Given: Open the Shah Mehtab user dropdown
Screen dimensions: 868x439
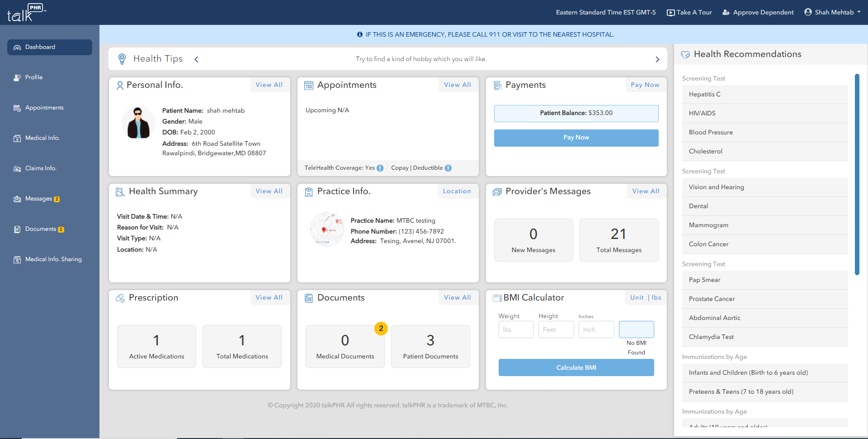Looking at the screenshot, I should pos(832,12).
